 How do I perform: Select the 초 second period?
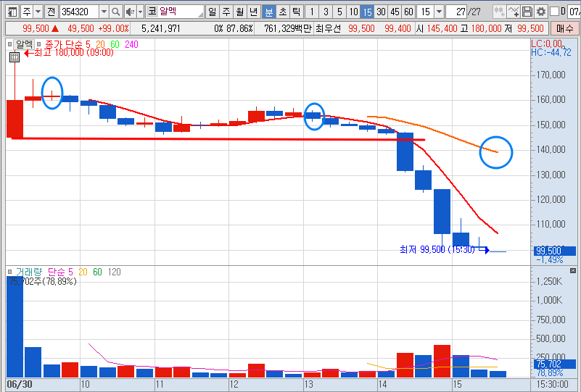(x=283, y=12)
